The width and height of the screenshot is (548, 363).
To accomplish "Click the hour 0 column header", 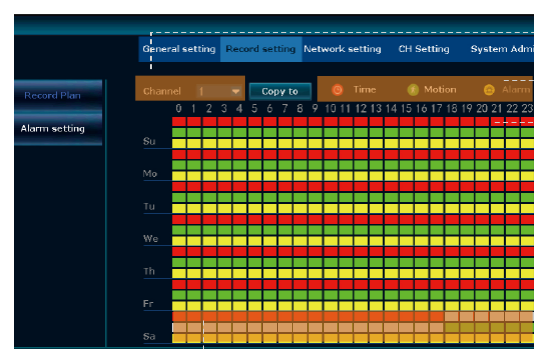I will click(179, 109).
